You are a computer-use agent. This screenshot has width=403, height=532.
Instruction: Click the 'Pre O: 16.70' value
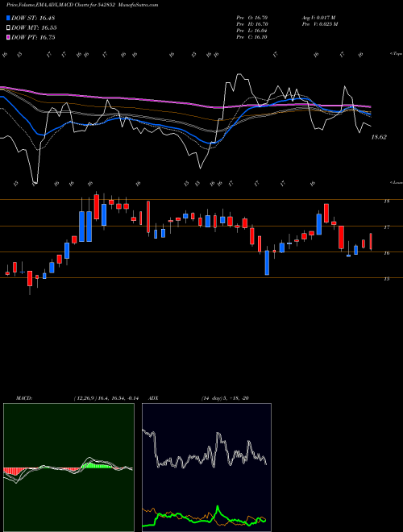coord(252,18)
